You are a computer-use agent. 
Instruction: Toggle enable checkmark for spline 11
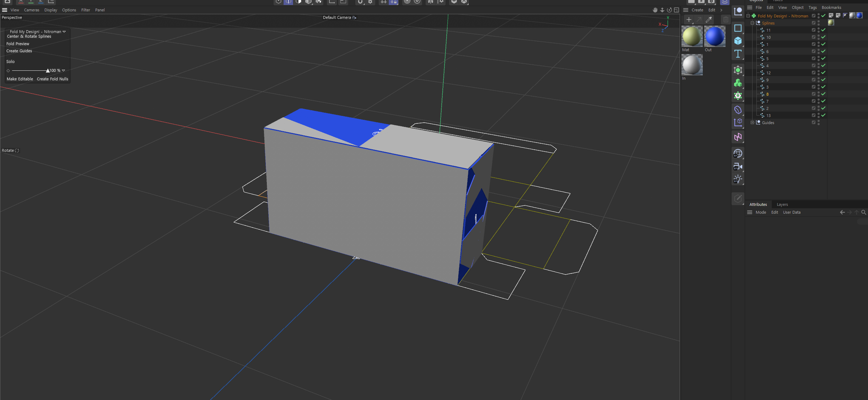823,30
